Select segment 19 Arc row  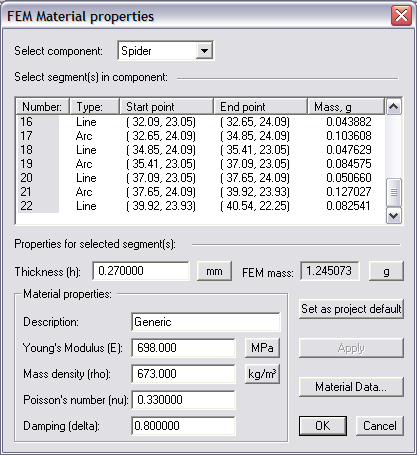[200, 164]
